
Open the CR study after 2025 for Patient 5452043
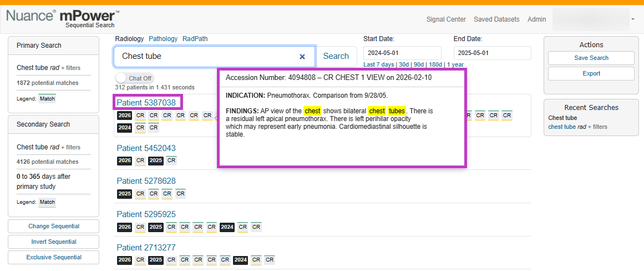pyautogui.click(x=172, y=160)
